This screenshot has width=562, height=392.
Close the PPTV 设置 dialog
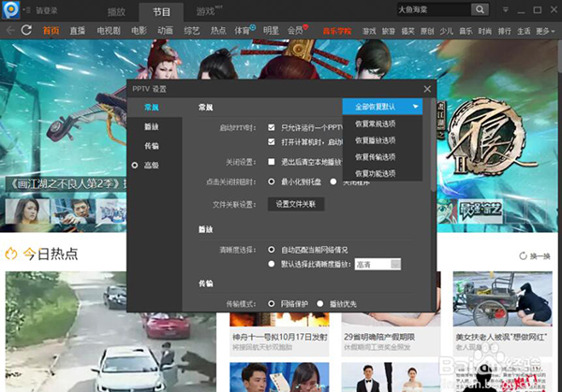pyautogui.click(x=426, y=89)
